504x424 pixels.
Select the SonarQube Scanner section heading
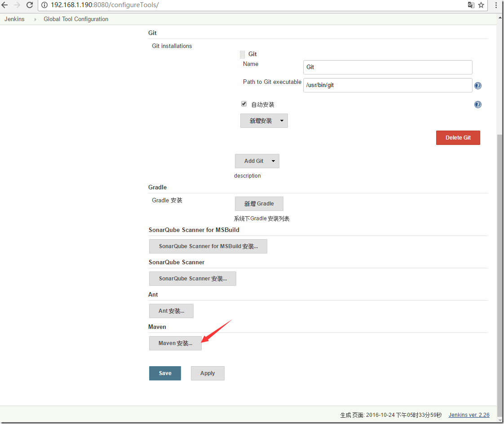(x=177, y=262)
